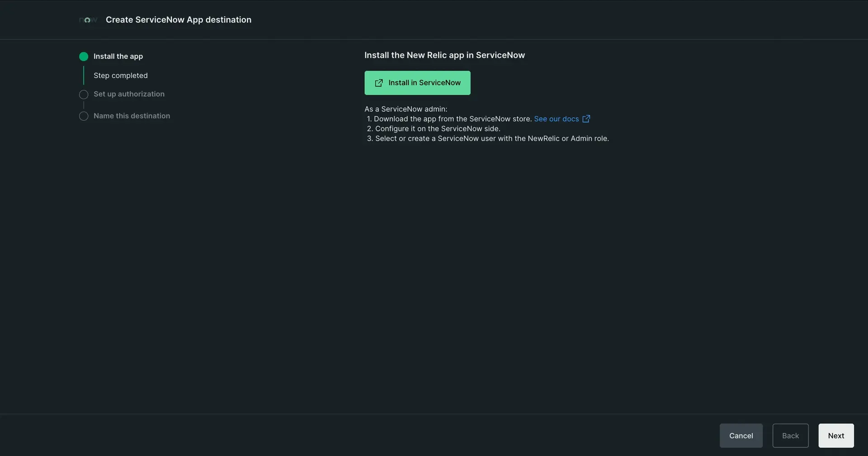Open the See our docs link

click(x=556, y=119)
